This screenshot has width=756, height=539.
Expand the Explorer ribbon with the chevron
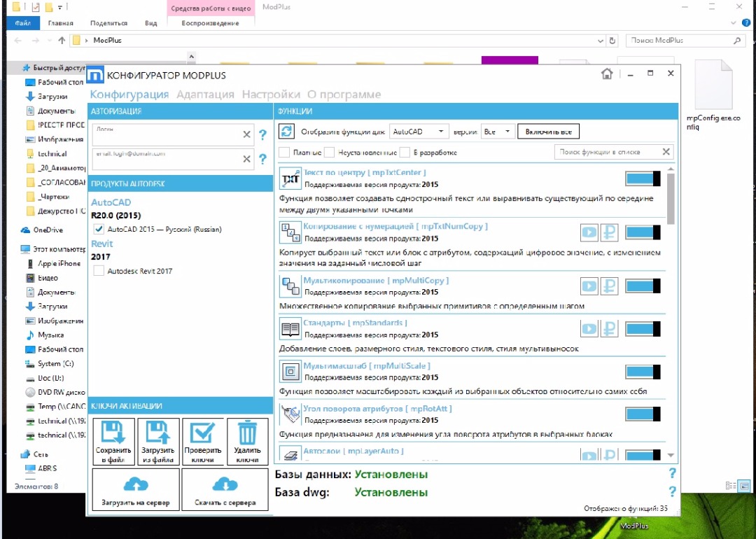[734, 22]
